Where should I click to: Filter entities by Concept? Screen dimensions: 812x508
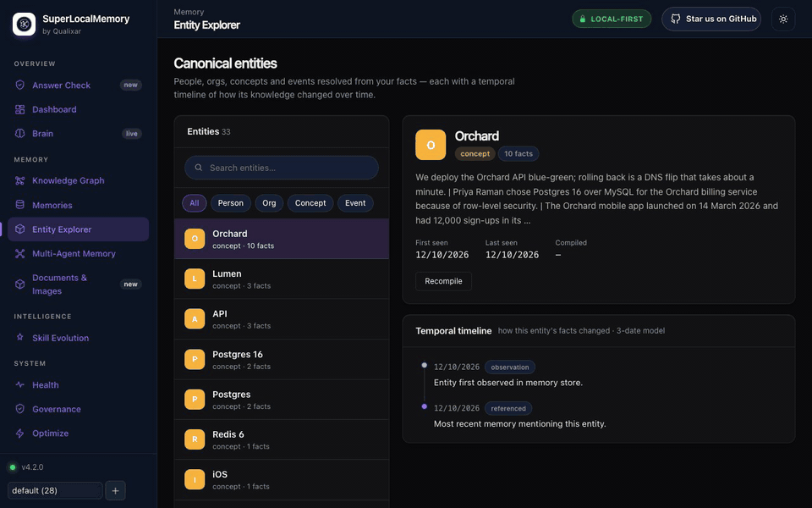(x=310, y=203)
